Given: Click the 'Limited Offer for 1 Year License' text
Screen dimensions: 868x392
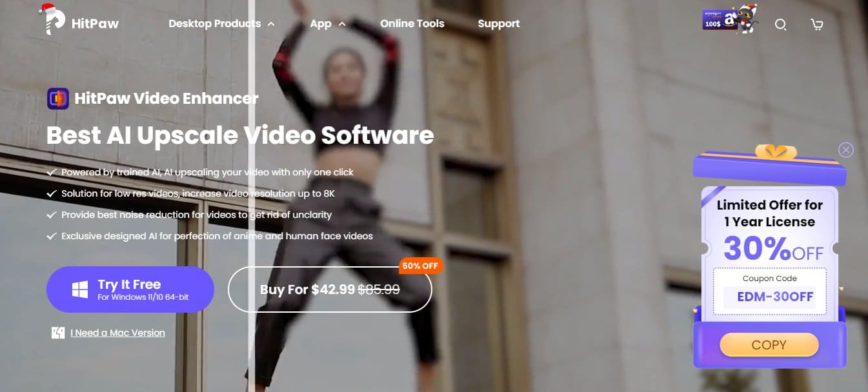Looking at the screenshot, I should (769, 213).
